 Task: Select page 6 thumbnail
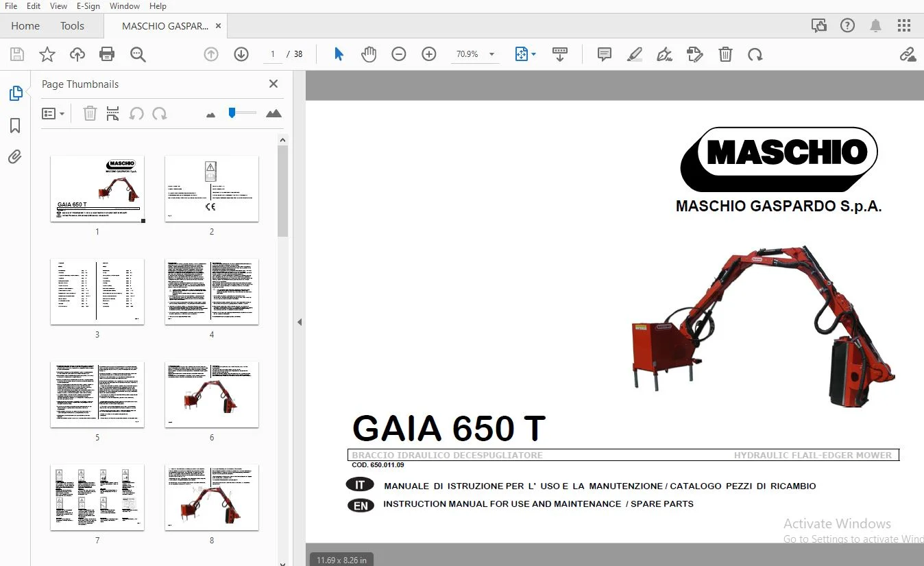(x=212, y=394)
